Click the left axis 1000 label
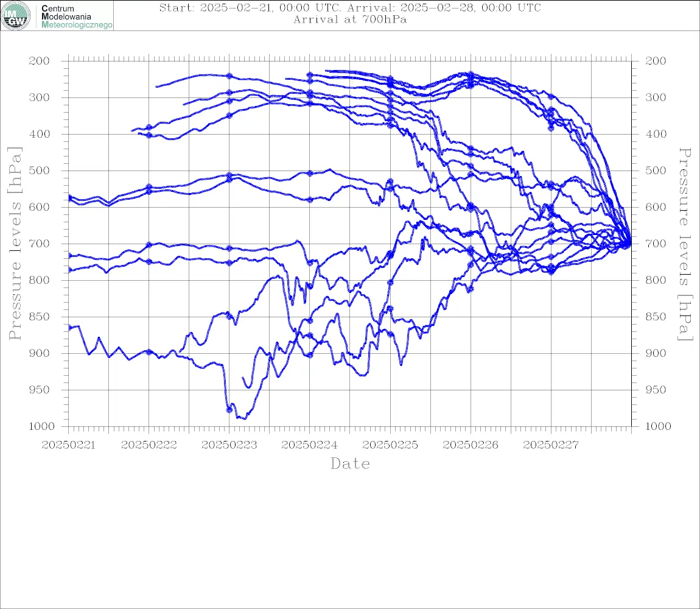This screenshot has height=609, width=700. pos(41,427)
